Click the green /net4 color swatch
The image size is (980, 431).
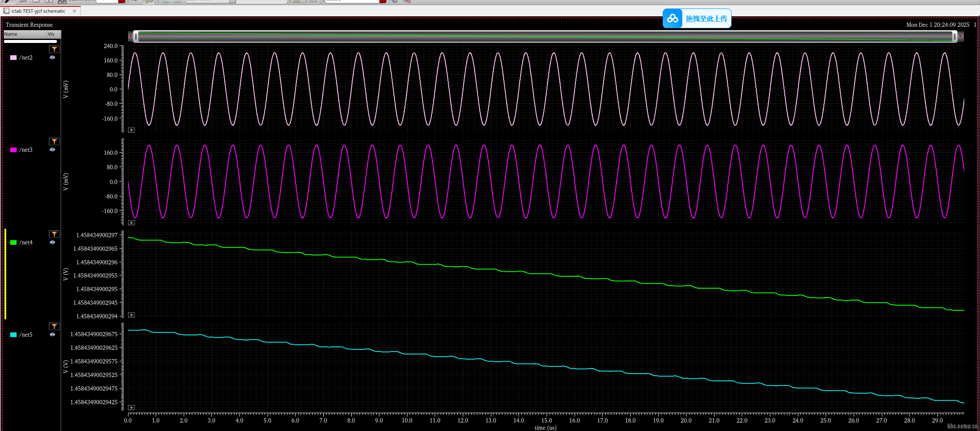(x=13, y=243)
